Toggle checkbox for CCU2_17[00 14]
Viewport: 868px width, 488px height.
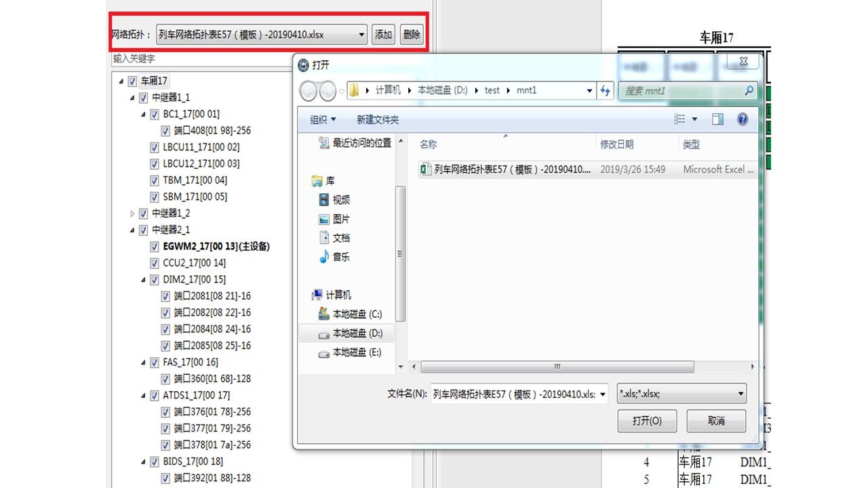[154, 263]
